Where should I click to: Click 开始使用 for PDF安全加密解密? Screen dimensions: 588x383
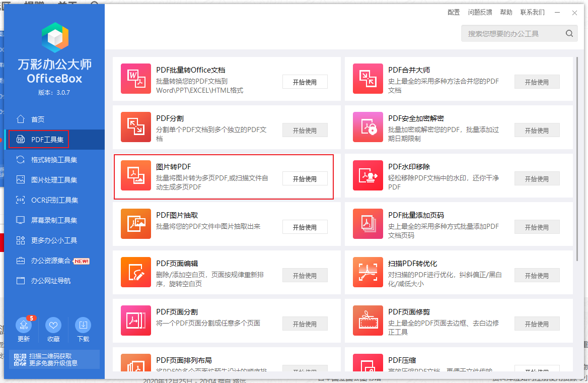537,131
